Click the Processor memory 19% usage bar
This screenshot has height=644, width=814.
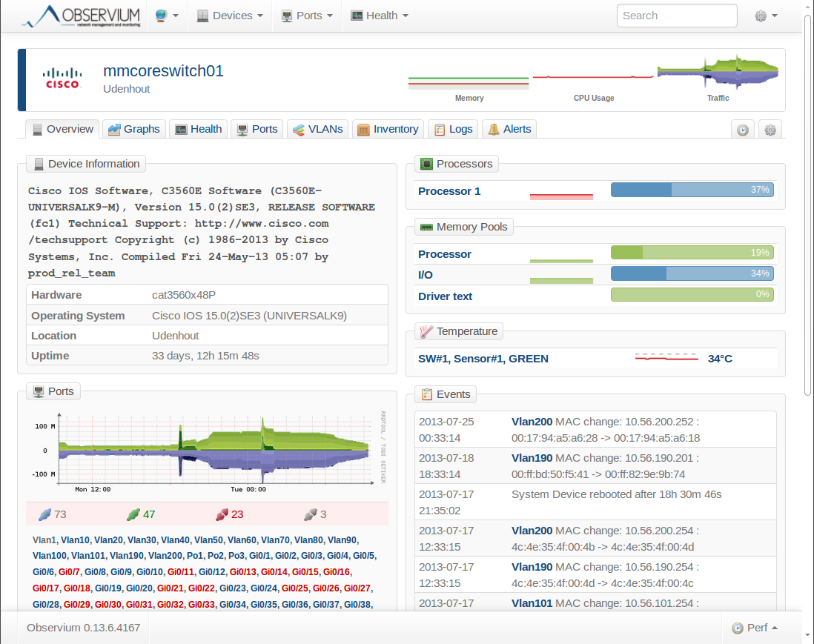coord(692,253)
